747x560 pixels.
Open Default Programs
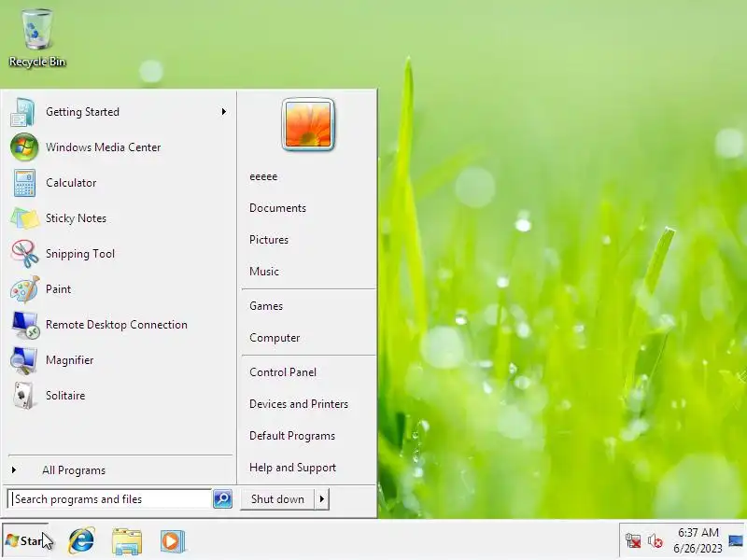tap(292, 436)
